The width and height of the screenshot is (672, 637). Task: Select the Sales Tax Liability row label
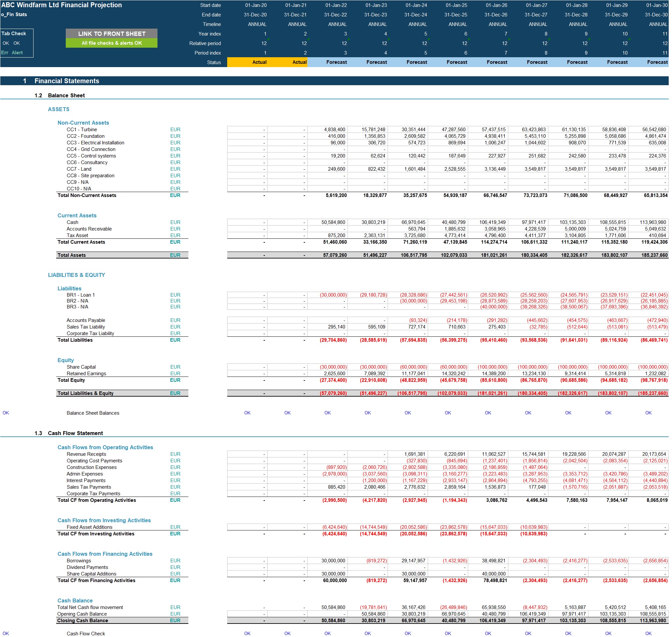(x=86, y=327)
